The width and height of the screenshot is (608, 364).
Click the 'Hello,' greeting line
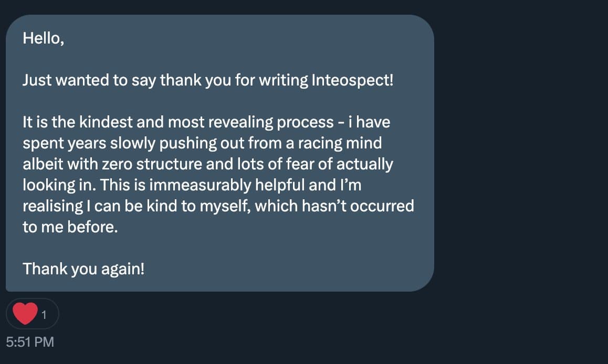[x=43, y=39]
